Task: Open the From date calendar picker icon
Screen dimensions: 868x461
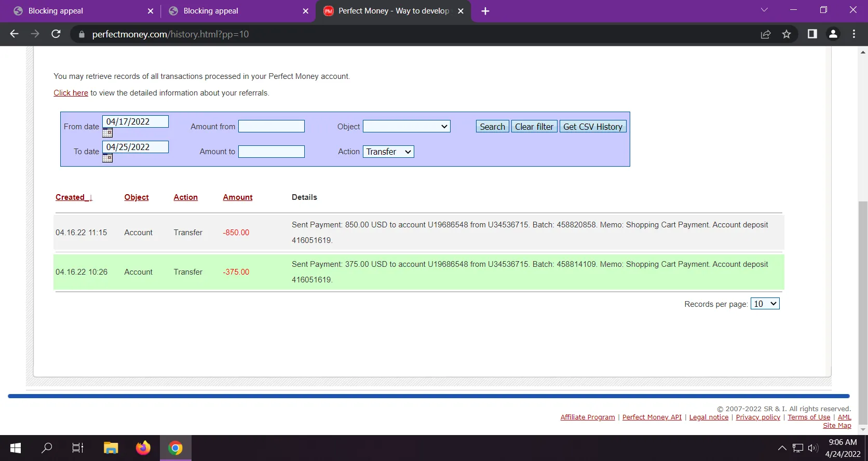Action: click(x=107, y=133)
